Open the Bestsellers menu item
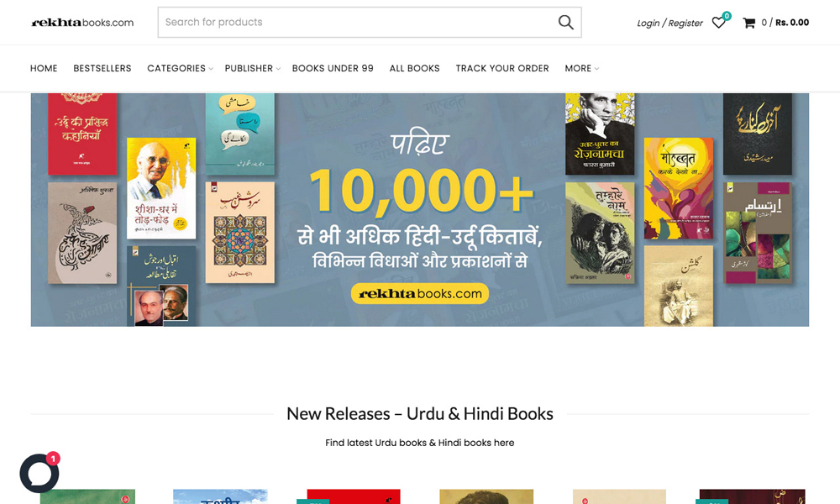Image resolution: width=840 pixels, height=504 pixels. pos(102,69)
